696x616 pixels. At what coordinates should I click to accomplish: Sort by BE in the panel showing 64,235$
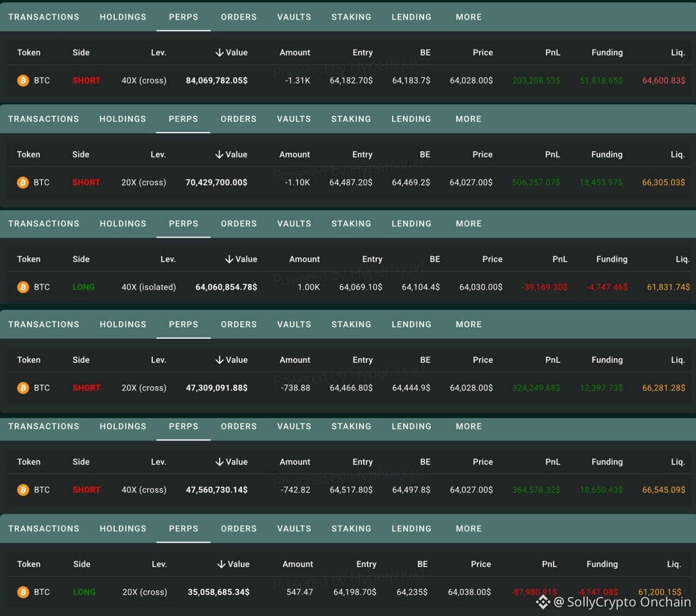click(422, 564)
